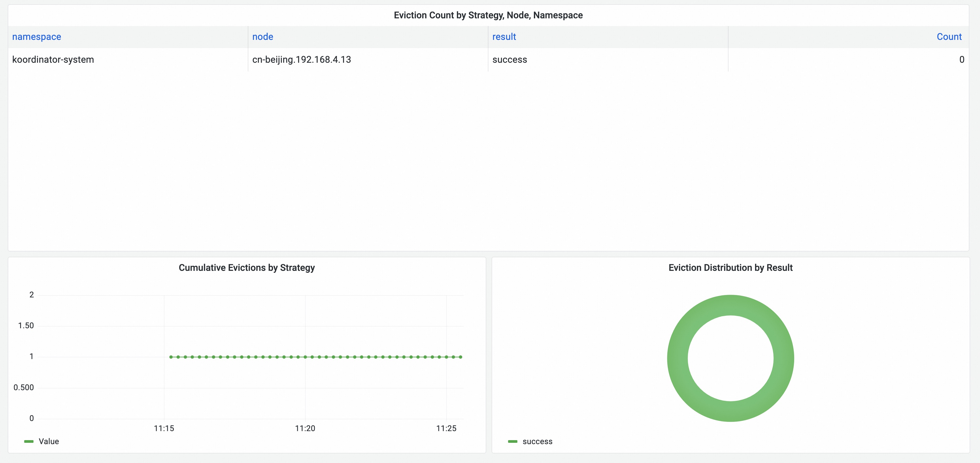The height and width of the screenshot is (463, 980).
Task: Click the green success legend color swatch
Action: pyautogui.click(x=512, y=441)
